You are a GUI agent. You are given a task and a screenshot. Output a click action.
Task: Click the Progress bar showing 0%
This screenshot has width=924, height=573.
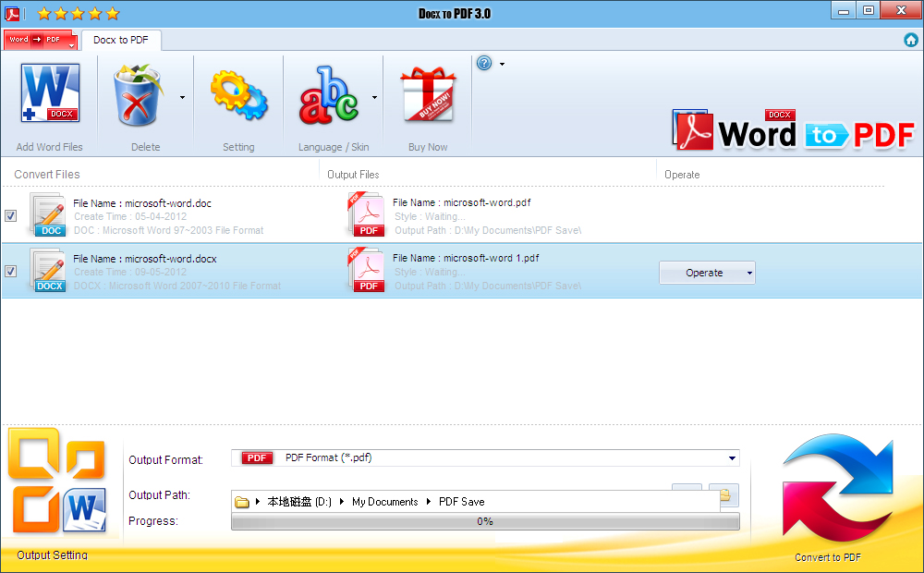tap(485, 522)
